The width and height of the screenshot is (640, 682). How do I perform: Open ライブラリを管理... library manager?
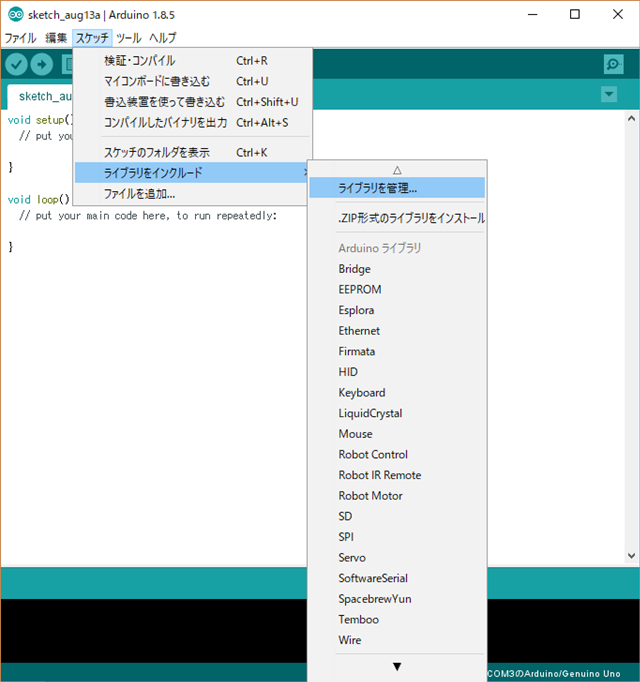tap(397, 188)
